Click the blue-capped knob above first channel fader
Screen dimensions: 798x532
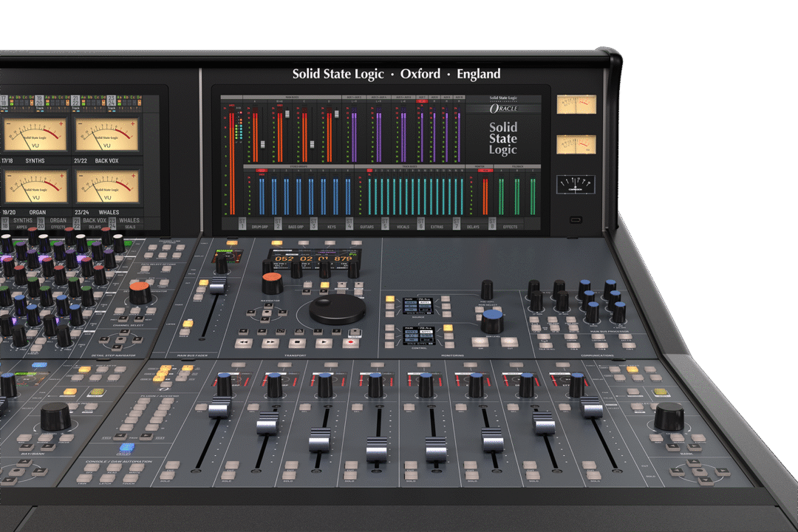click(x=224, y=385)
